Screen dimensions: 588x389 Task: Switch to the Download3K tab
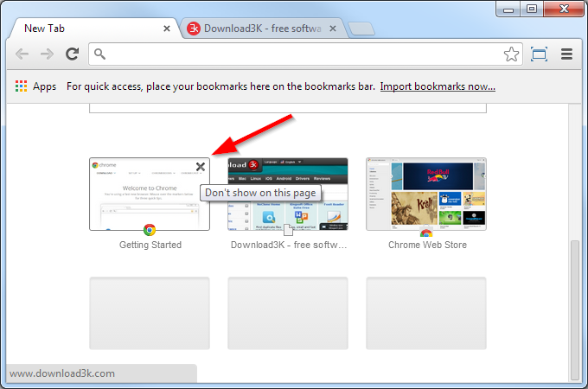[x=263, y=29]
